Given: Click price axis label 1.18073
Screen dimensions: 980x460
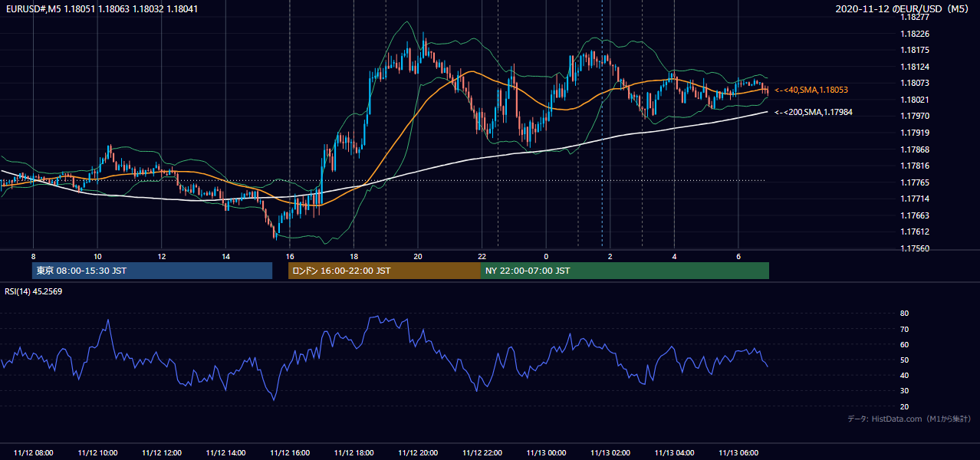Looking at the screenshot, I should pyautogui.click(x=916, y=83).
